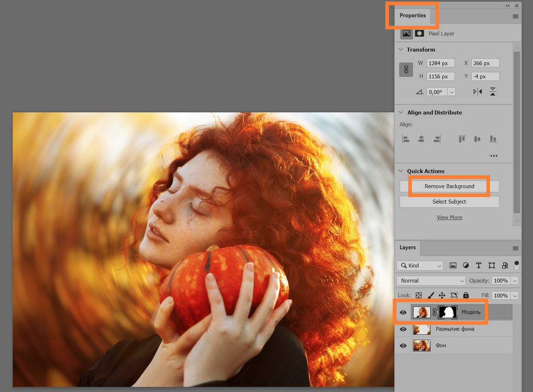Filter for adjustment layers icon
The image size is (533, 392).
(x=466, y=266)
